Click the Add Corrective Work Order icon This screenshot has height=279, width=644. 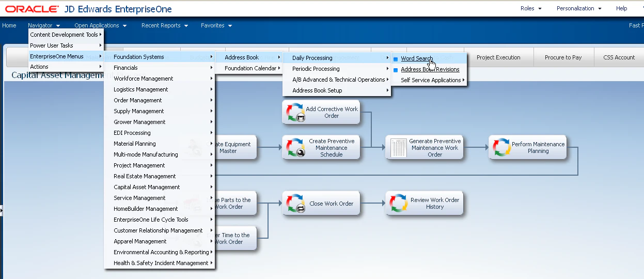(296, 112)
